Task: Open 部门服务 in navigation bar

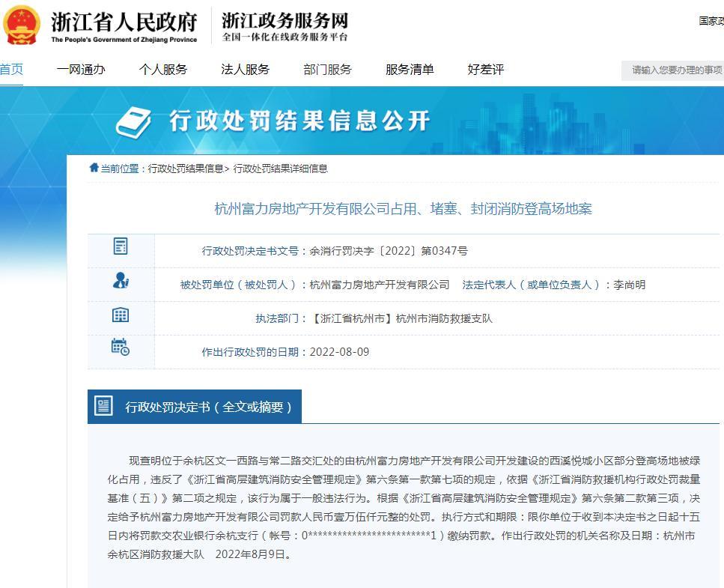Action: click(327, 70)
